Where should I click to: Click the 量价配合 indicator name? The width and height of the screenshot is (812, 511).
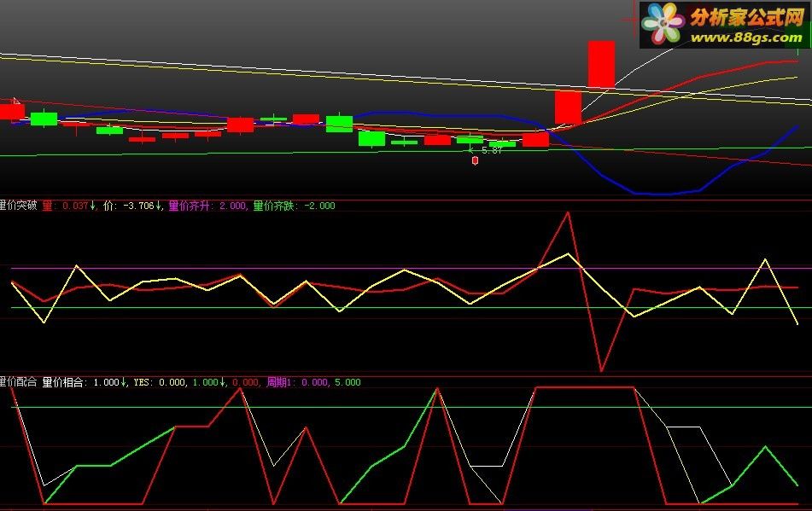[18, 382]
